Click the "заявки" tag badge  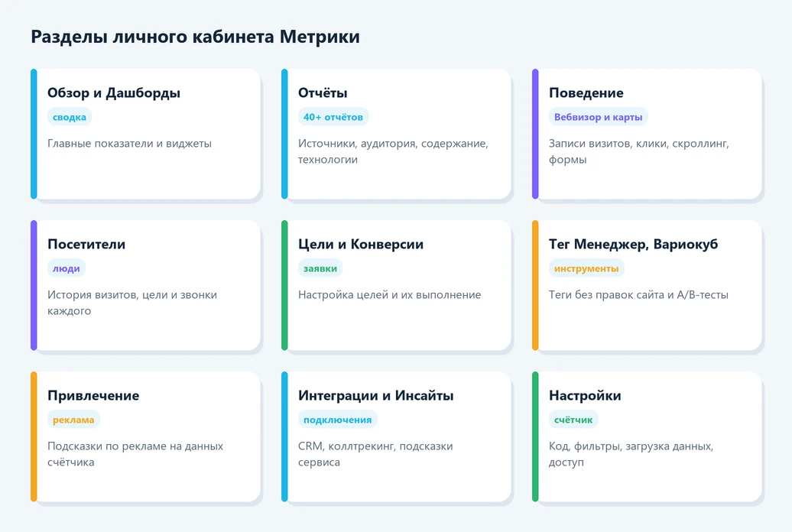320,268
